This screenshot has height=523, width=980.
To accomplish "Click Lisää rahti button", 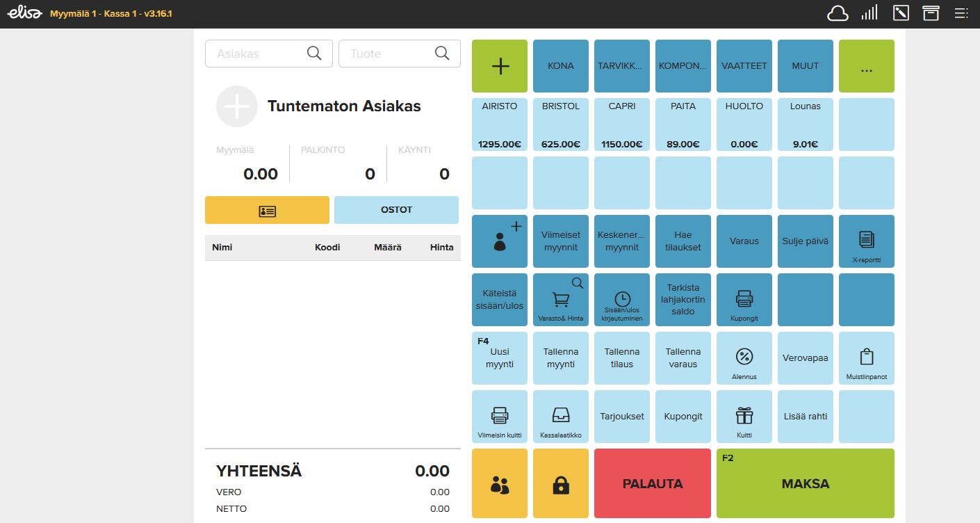I will [x=806, y=417].
